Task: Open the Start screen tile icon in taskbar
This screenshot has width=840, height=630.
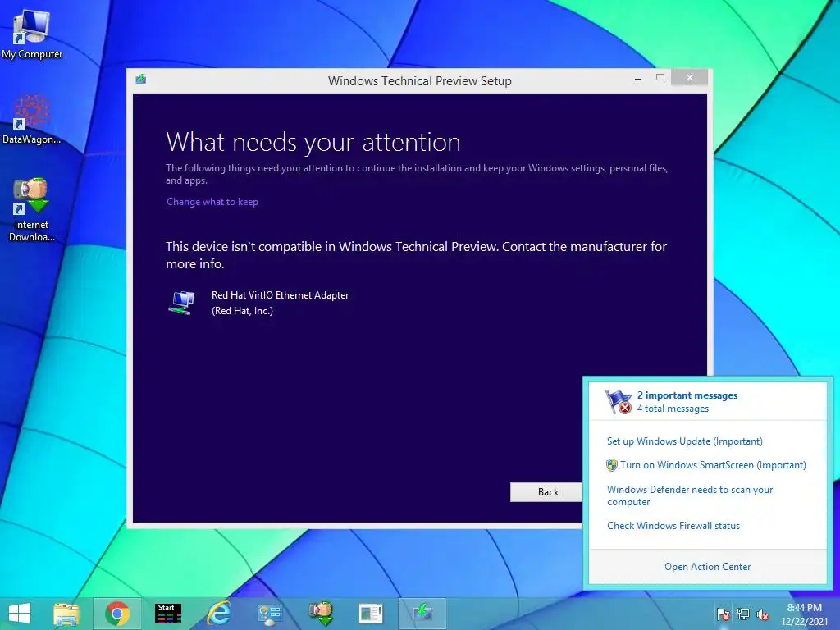Action: (x=167, y=614)
